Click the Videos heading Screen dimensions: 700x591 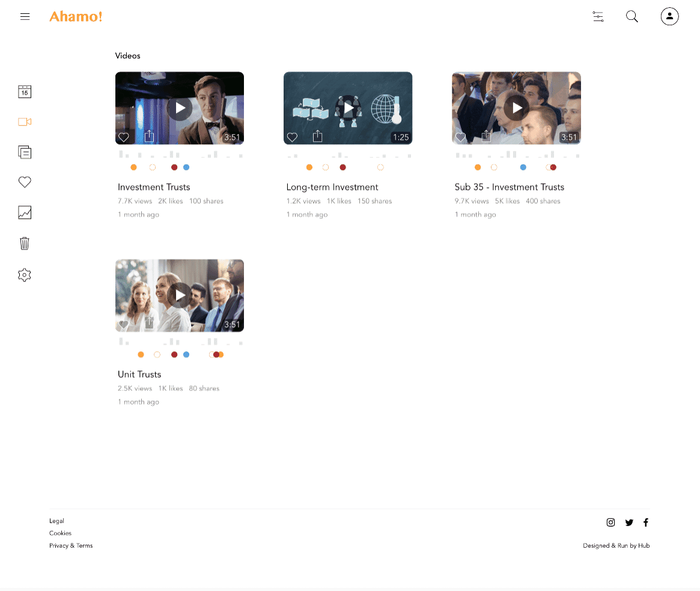pos(127,55)
